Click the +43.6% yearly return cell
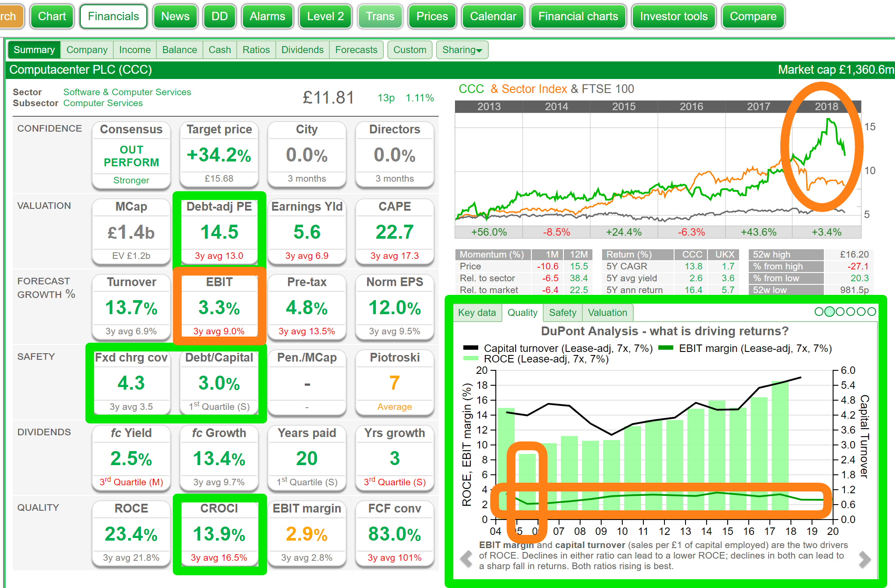Screen dimensions: 895x588 [x=759, y=232]
